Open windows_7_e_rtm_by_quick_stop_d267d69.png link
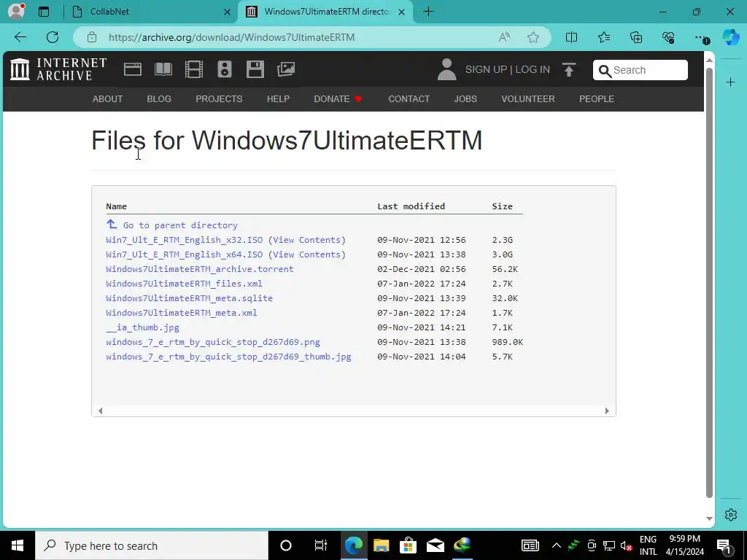747x560 pixels. (213, 342)
